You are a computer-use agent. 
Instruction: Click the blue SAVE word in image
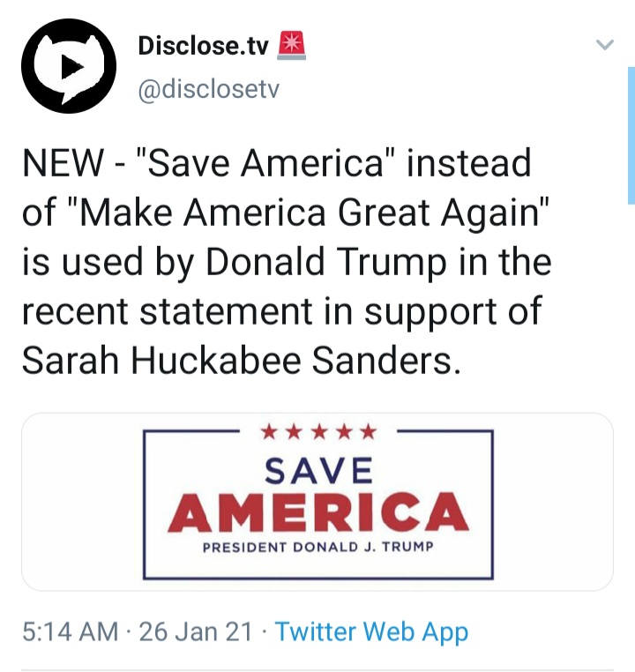318,471
